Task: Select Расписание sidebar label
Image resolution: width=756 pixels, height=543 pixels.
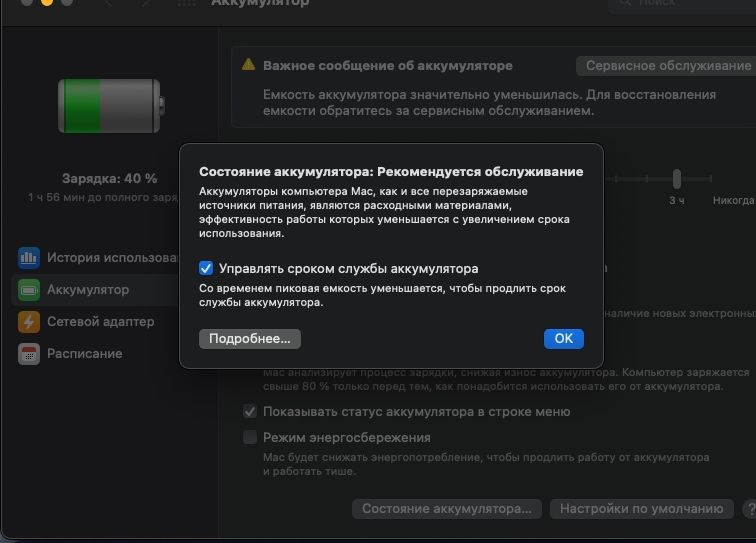Action: pyautogui.click(x=85, y=353)
